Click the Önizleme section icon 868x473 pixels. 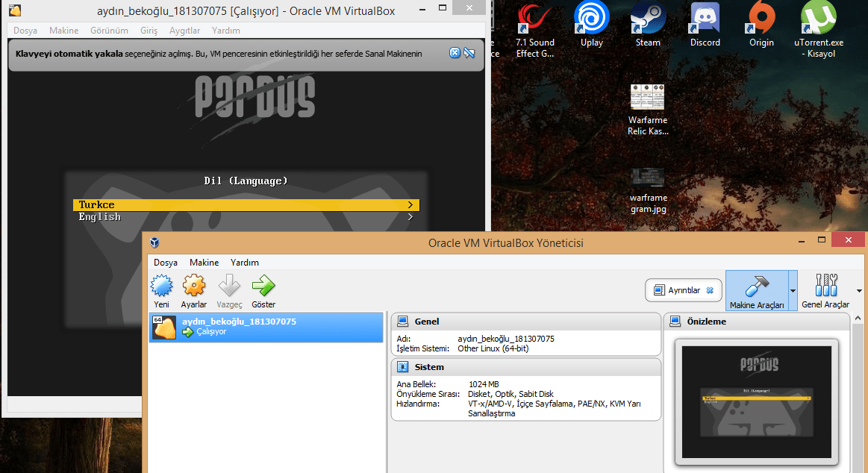coord(675,322)
